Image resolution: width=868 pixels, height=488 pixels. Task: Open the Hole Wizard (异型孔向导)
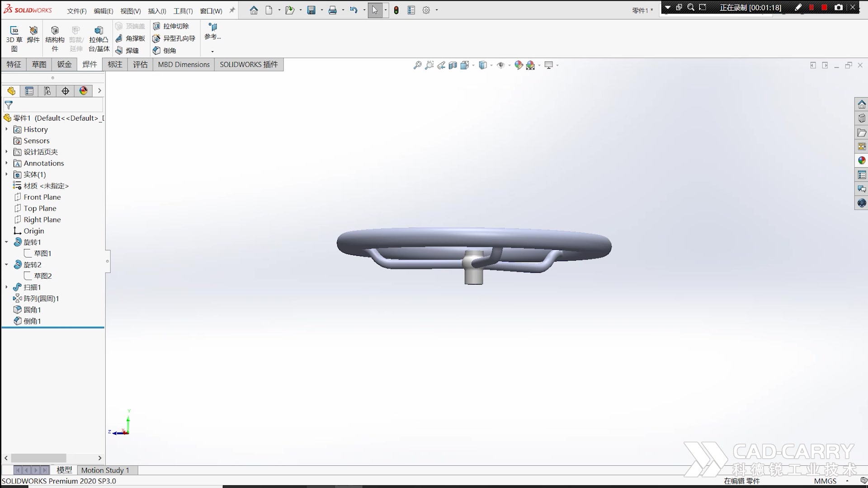tap(174, 38)
